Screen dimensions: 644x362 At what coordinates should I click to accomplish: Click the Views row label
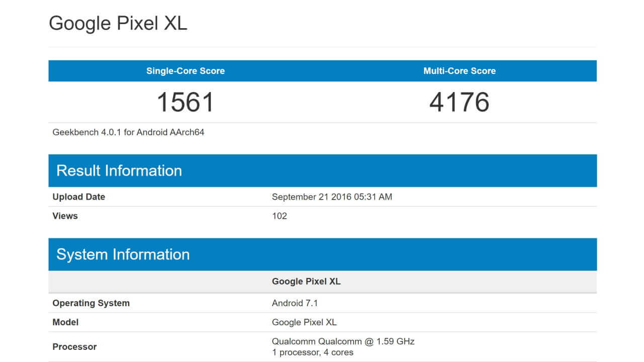coord(65,216)
